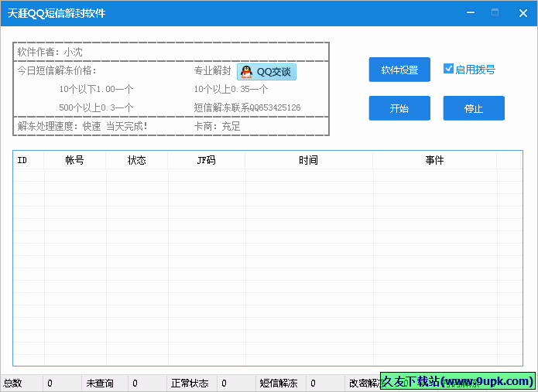Click the 软件作者: 小沈 text
The width and height of the screenshot is (538, 392).
50,52
